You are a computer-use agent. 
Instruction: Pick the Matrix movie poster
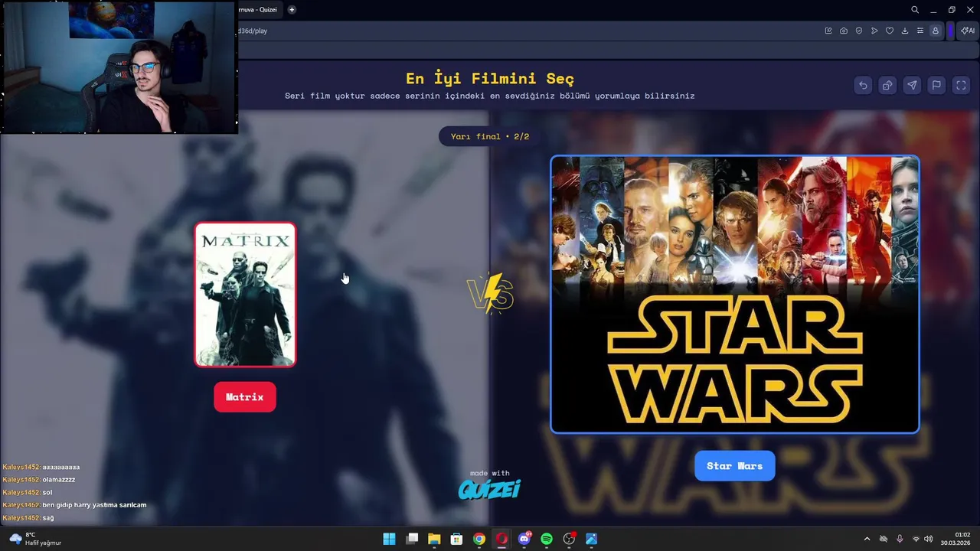245,295
